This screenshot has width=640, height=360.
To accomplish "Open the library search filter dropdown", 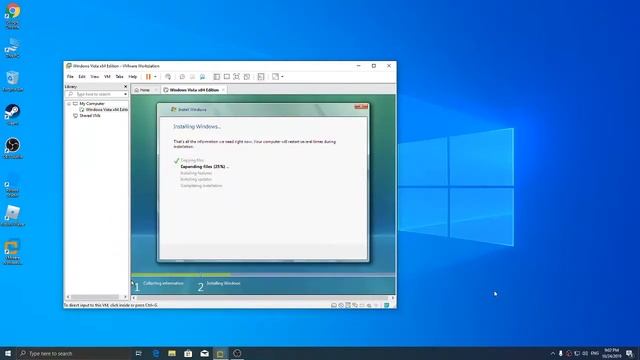I will point(125,94).
